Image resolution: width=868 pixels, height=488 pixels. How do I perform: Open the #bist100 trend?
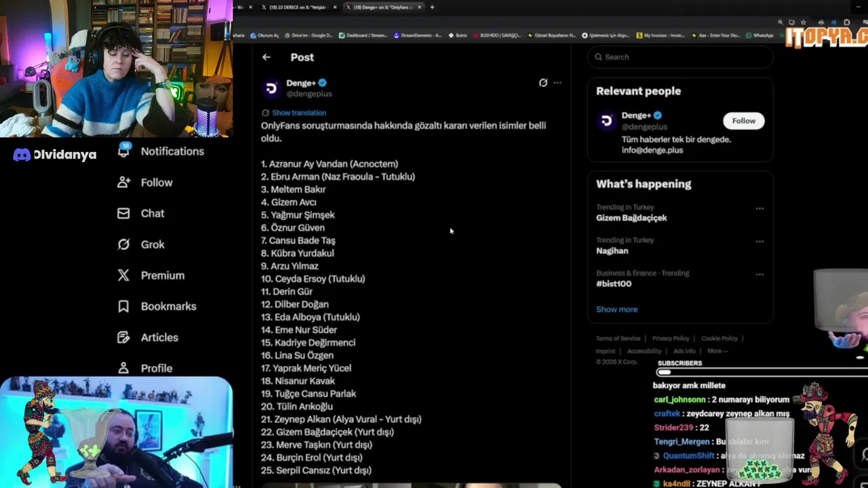coord(614,284)
